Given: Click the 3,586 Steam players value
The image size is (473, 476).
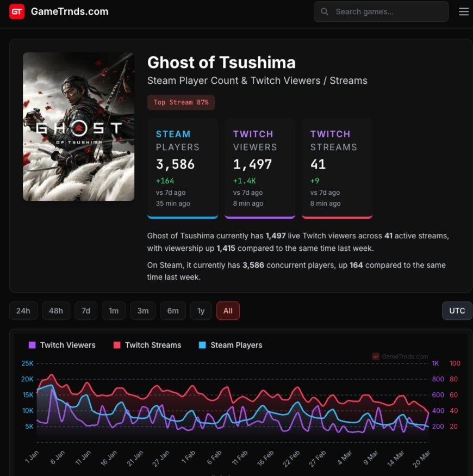Looking at the screenshot, I should pyautogui.click(x=175, y=164).
